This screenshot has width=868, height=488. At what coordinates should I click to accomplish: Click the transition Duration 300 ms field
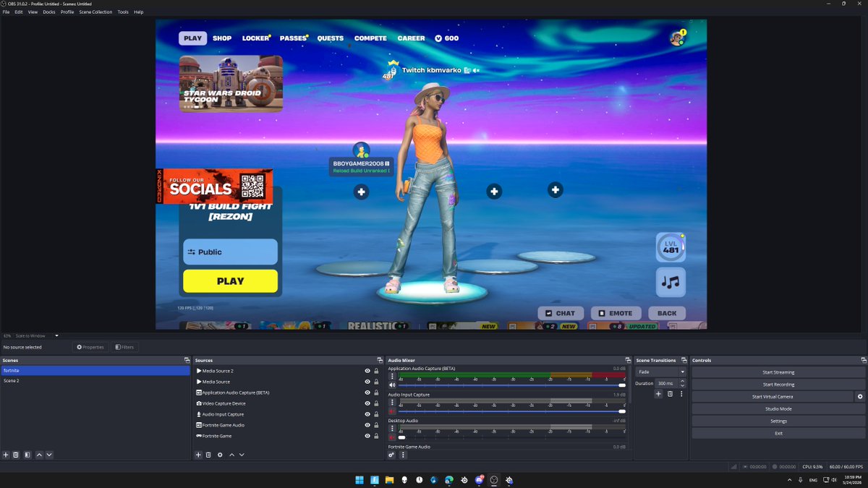click(x=665, y=383)
